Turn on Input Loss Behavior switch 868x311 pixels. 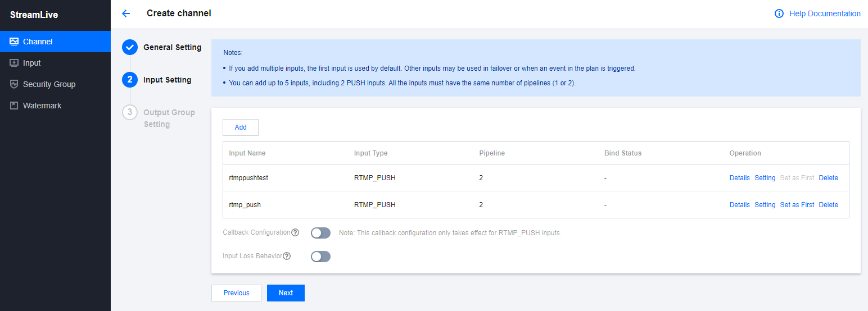point(320,257)
